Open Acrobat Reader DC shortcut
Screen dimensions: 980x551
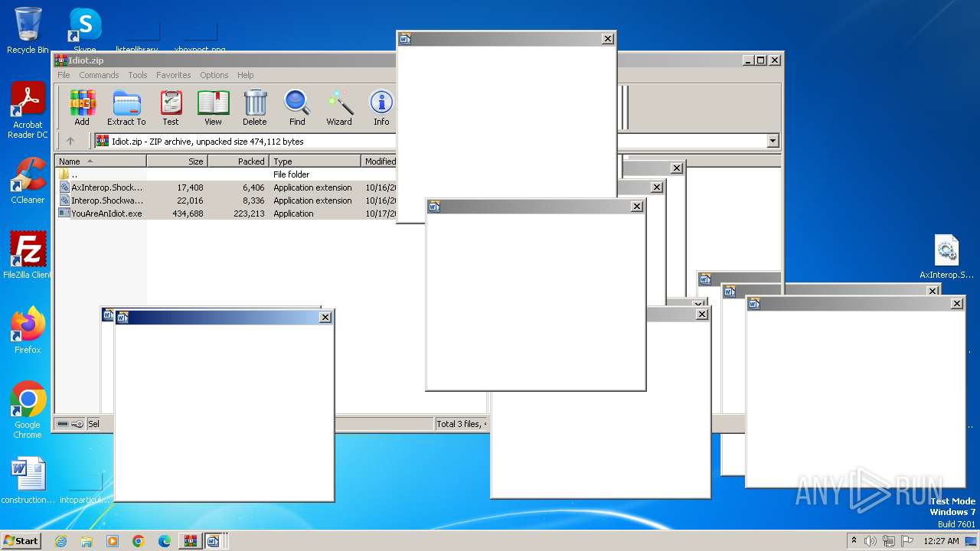28,111
